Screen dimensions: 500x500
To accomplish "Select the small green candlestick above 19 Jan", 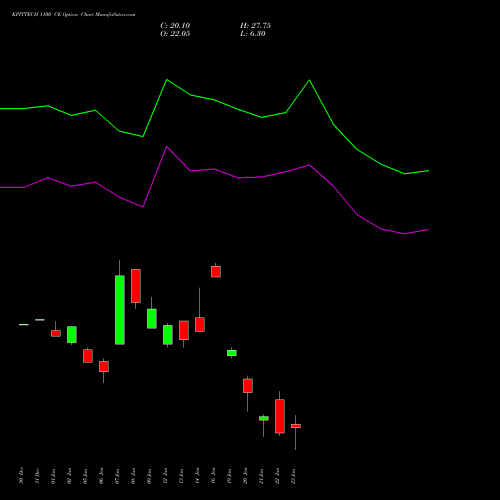I will [x=232, y=353].
